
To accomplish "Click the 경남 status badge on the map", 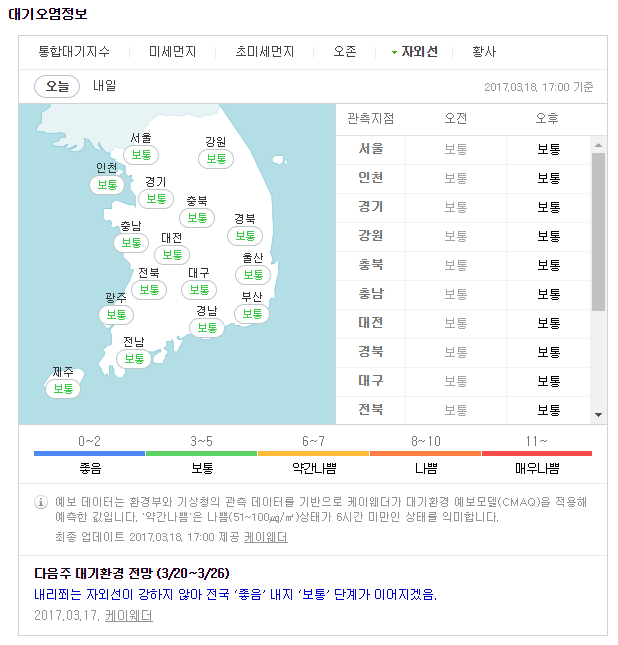I will [x=207, y=328].
